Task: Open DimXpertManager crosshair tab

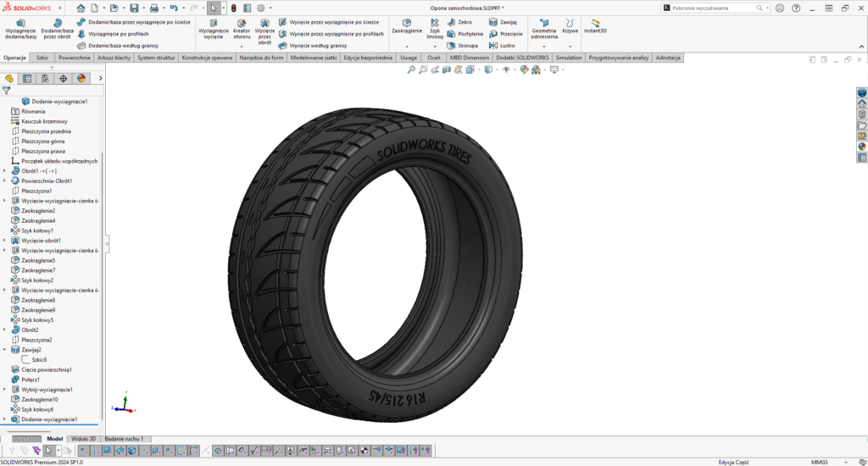Action: pos(63,79)
